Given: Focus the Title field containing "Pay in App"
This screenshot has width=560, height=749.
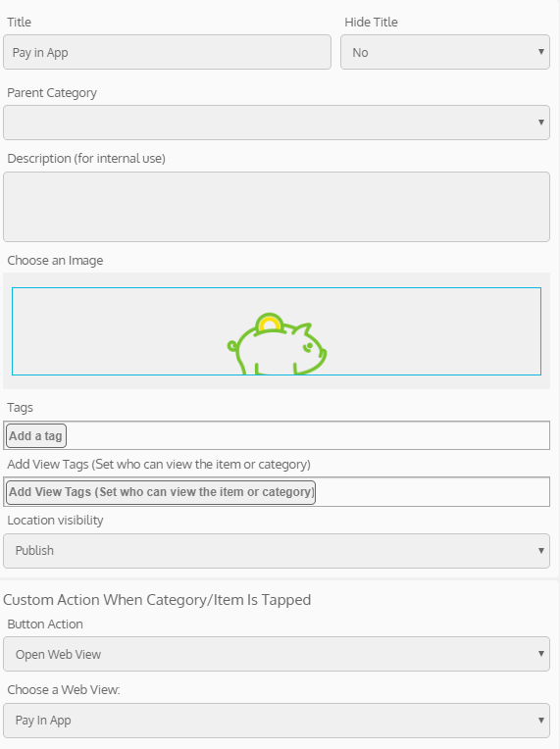Looking at the screenshot, I should 167,52.
